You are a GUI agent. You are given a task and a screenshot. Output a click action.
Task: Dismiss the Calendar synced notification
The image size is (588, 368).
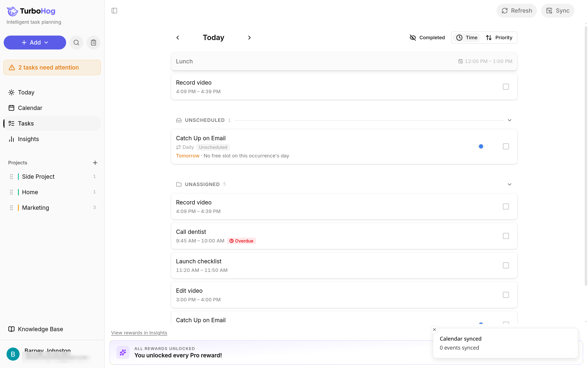pyautogui.click(x=434, y=330)
